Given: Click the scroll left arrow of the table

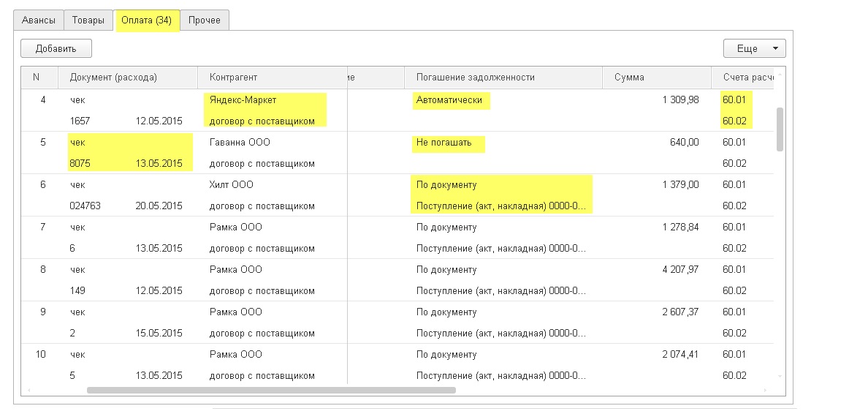Looking at the screenshot, I should [x=28, y=390].
